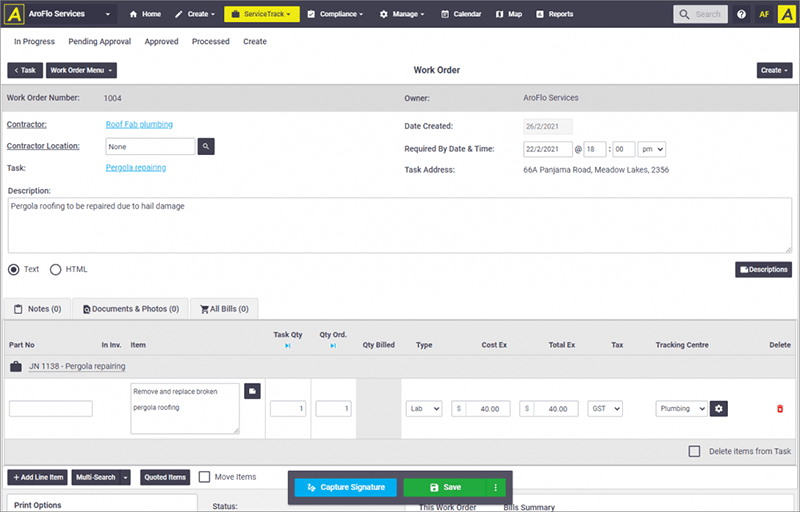Click the Multi-Search button
800x512 pixels.
point(96,477)
